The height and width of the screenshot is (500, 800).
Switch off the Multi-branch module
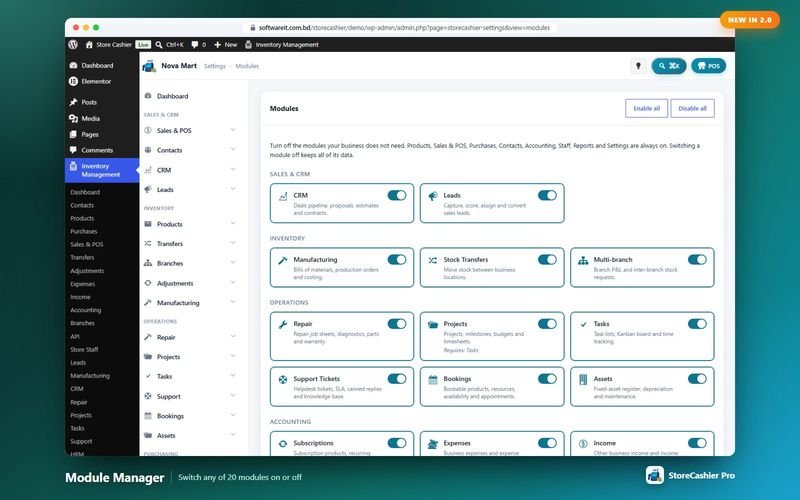tap(697, 260)
